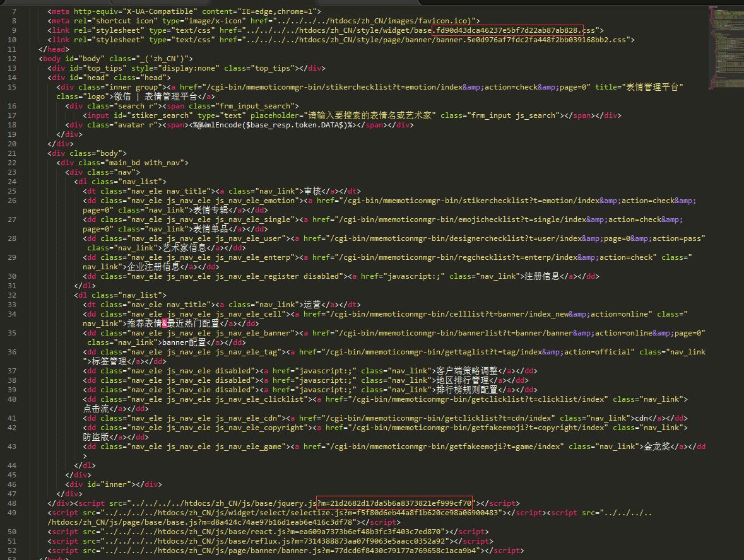Click the selectize.js file name on line 49

point(319,513)
